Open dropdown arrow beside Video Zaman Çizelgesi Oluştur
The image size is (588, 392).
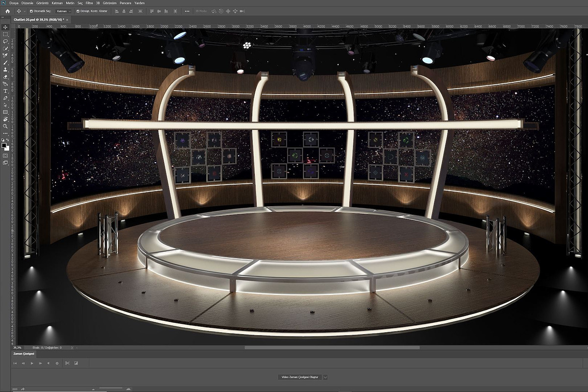[325, 377]
